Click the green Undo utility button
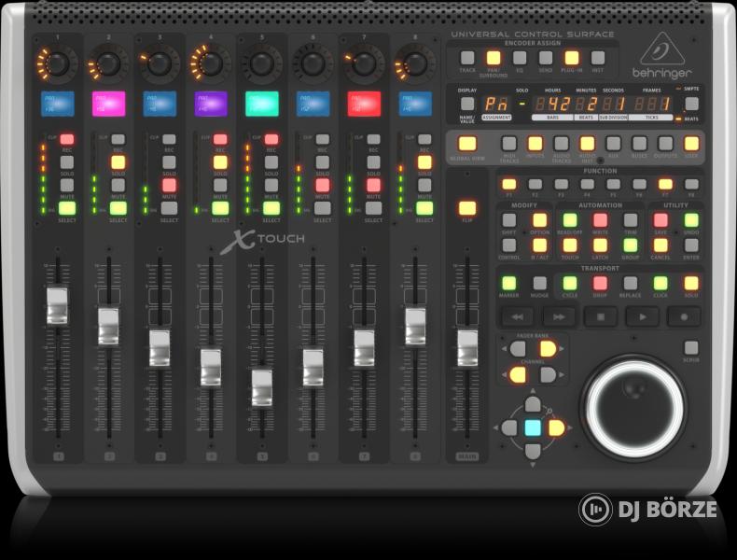Screen dimensions: 737x560 tap(691, 220)
